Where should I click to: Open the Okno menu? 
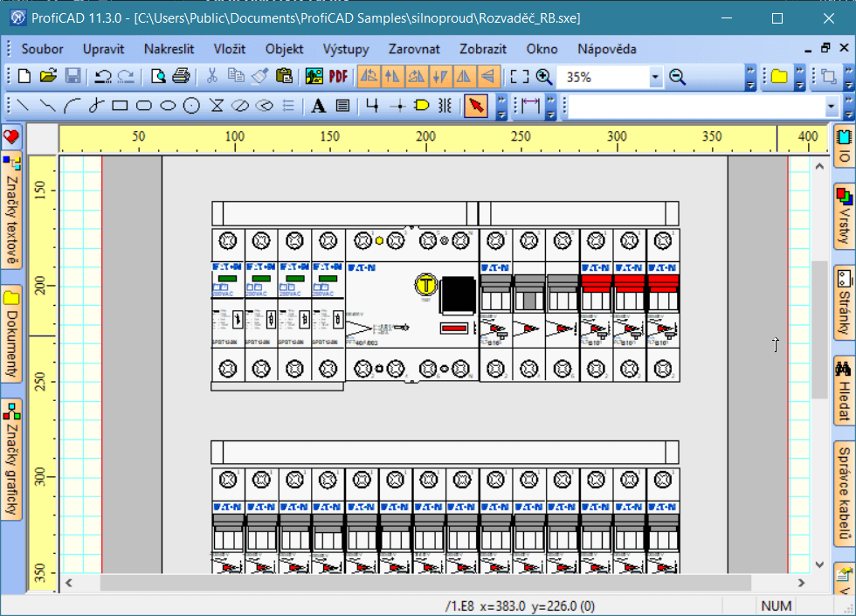click(542, 49)
